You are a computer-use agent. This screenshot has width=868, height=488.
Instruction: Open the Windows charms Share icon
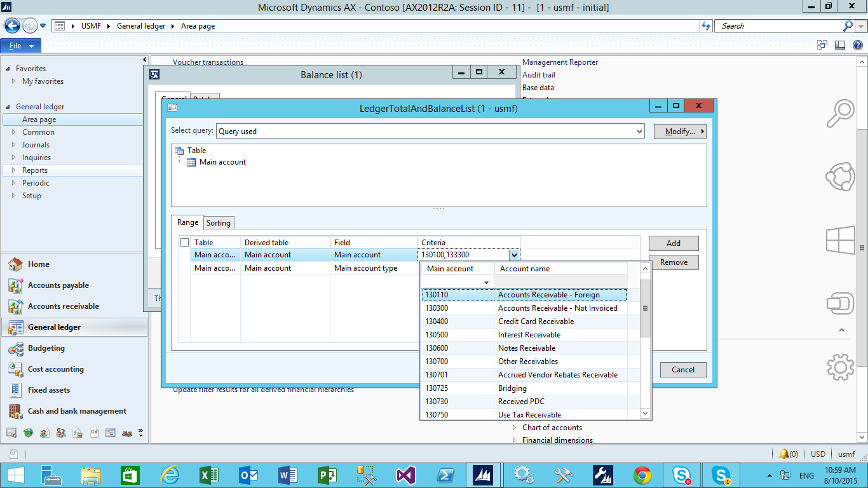[840, 177]
